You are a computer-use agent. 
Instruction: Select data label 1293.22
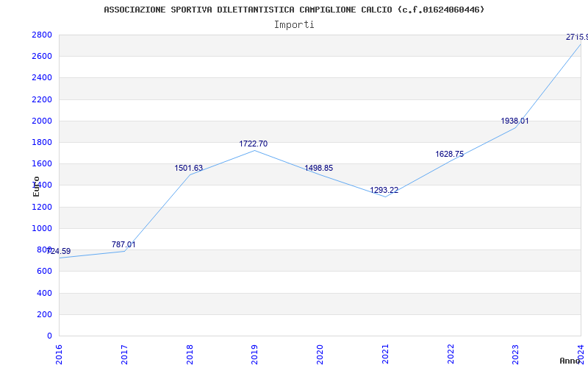coord(384,190)
